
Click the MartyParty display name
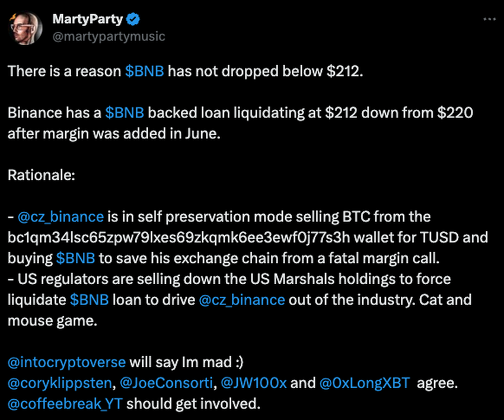point(88,18)
